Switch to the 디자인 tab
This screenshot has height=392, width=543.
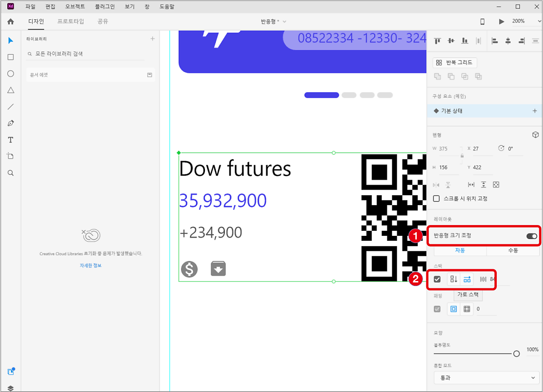(x=36, y=21)
